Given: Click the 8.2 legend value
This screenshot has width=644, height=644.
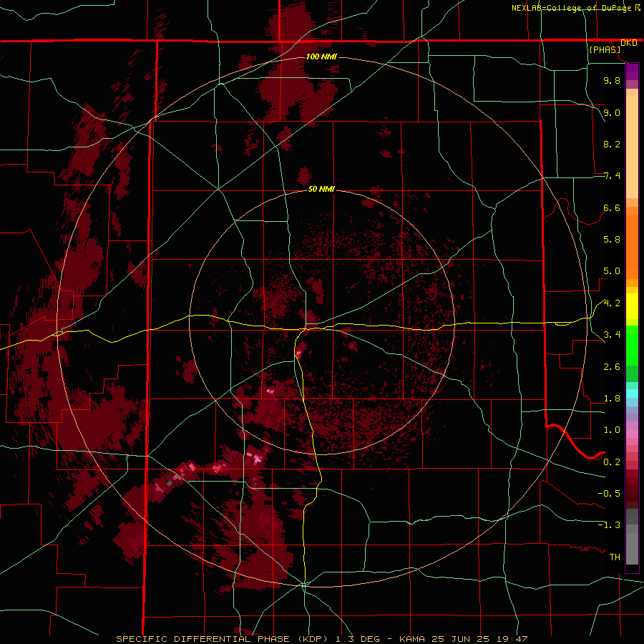Looking at the screenshot, I should coord(612,144).
